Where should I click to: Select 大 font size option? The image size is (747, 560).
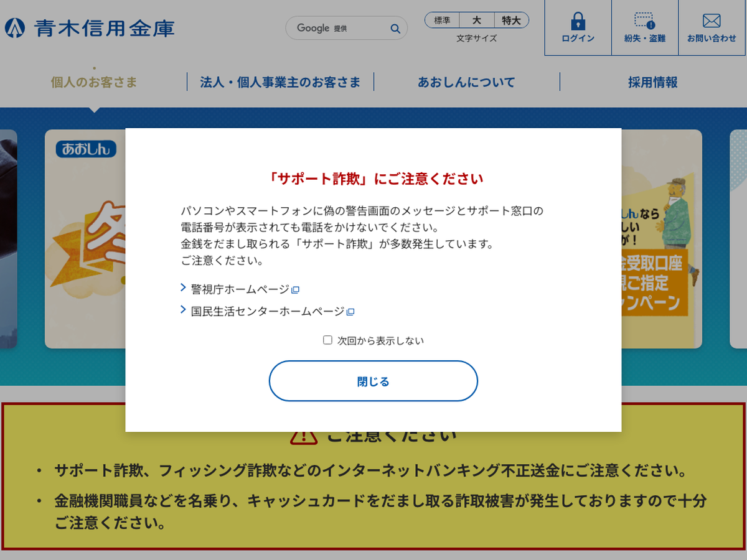(x=476, y=21)
